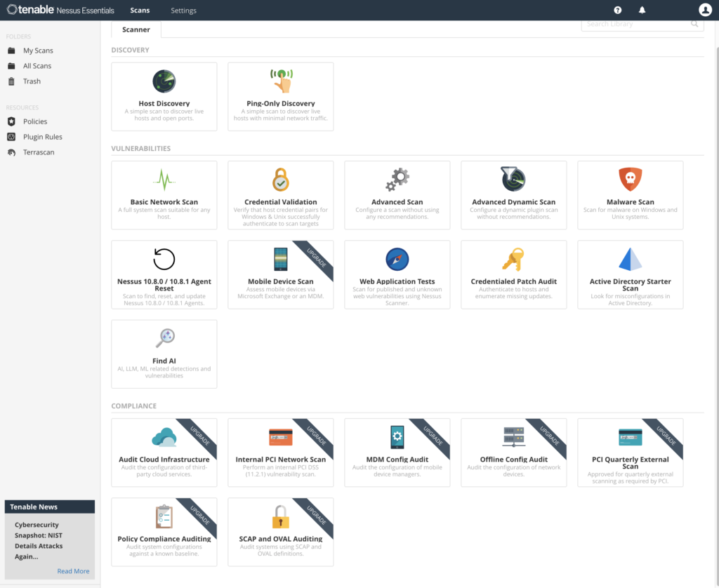Open the Settings menu in top bar

(x=183, y=11)
